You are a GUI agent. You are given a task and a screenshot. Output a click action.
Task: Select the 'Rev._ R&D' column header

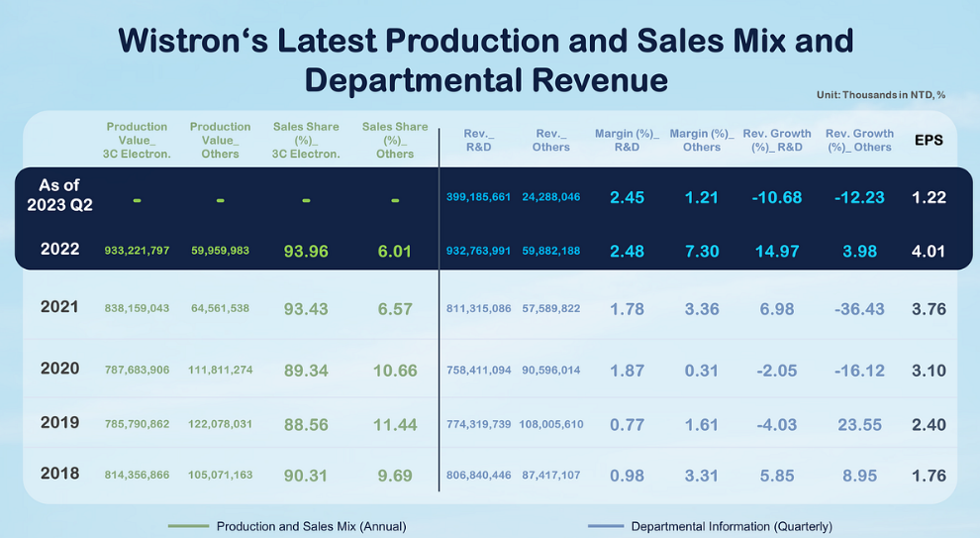pos(478,140)
